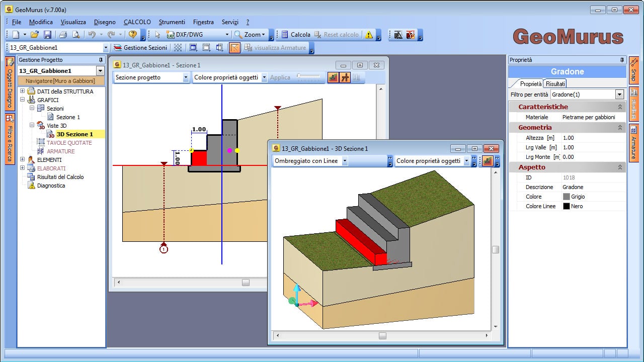
Task: Click the second selection rectangle icon
Action: point(206,48)
